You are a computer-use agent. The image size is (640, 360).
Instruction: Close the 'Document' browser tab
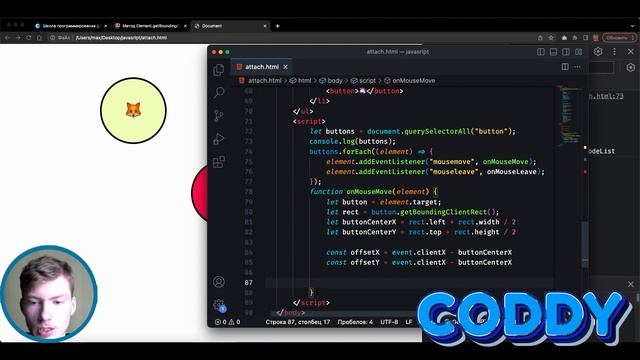[x=264, y=26]
